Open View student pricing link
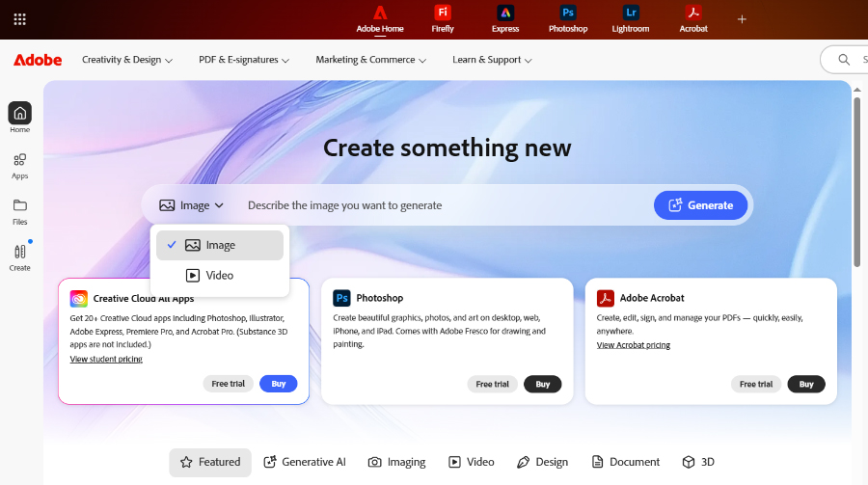868x485 pixels. click(106, 360)
